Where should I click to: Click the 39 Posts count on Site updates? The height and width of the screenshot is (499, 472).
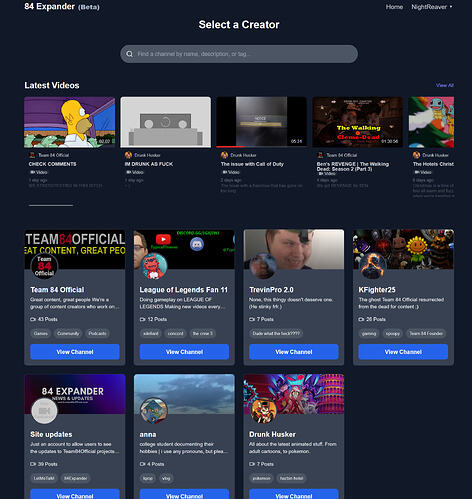point(44,464)
